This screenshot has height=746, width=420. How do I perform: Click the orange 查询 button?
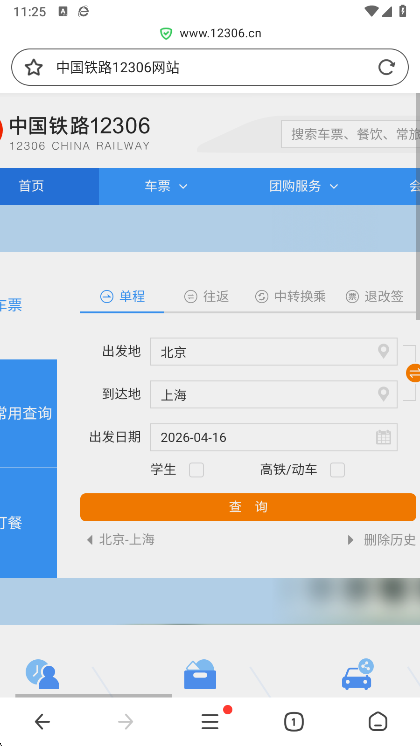pos(248,507)
